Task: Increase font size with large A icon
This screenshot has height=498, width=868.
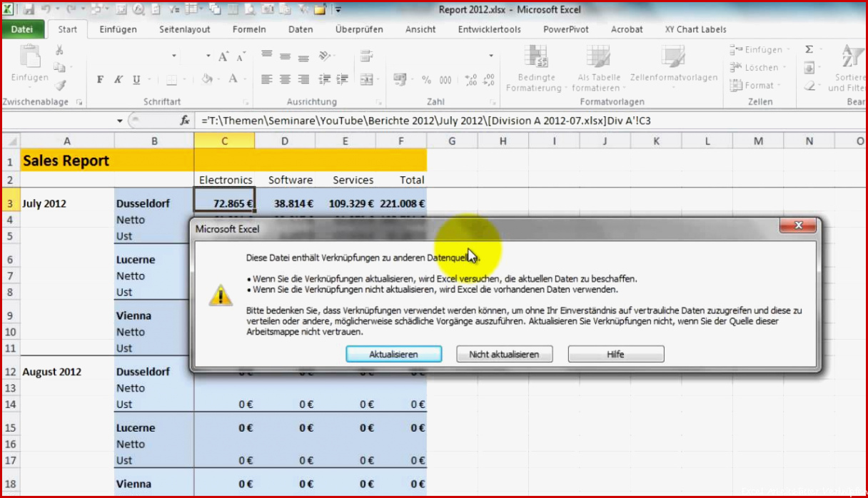Action: pos(223,56)
